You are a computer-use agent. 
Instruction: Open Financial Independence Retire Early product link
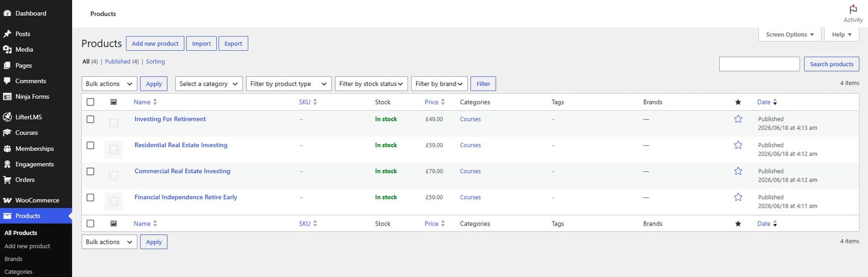click(x=186, y=197)
